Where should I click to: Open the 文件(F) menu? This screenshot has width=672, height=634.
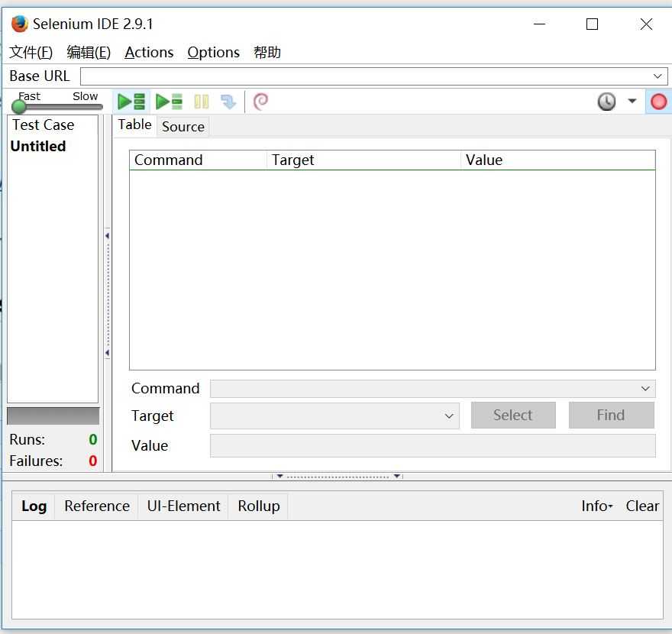point(31,52)
